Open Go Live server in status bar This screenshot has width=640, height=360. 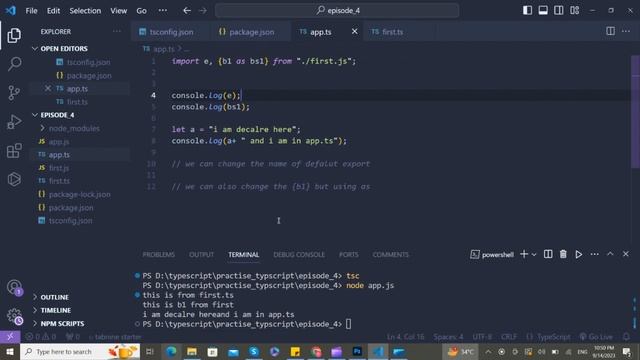pos(596,337)
